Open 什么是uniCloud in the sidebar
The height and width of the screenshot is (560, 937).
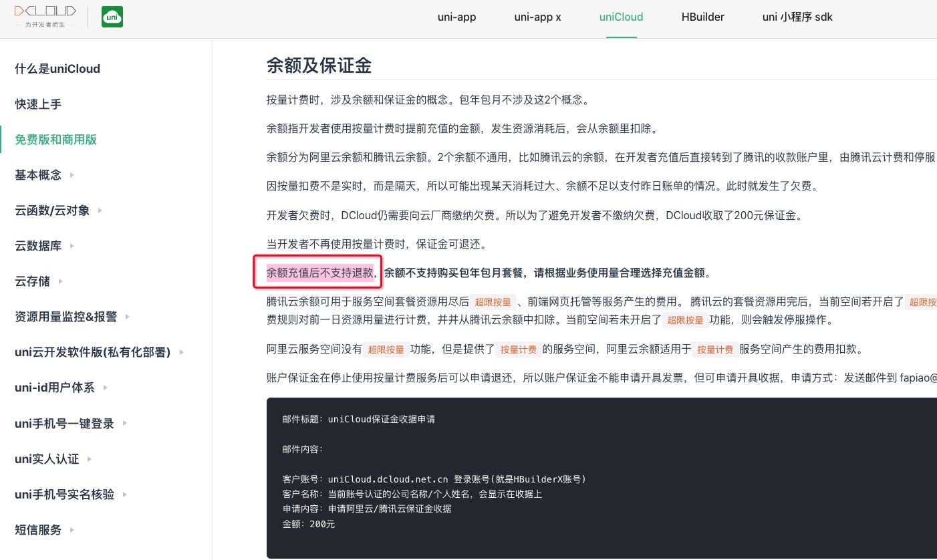pyautogui.click(x=57, y=69)
